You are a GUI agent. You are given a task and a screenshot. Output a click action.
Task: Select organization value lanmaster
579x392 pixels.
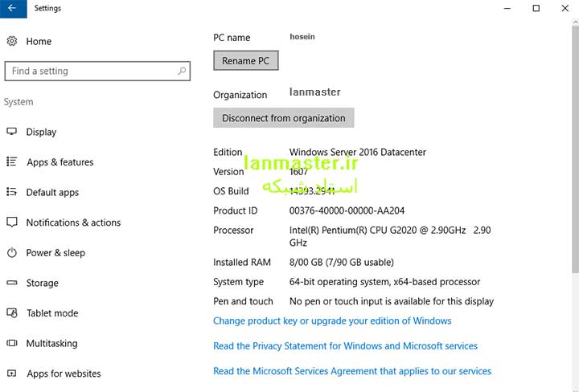pyautogui.click(x=315, y=92)
